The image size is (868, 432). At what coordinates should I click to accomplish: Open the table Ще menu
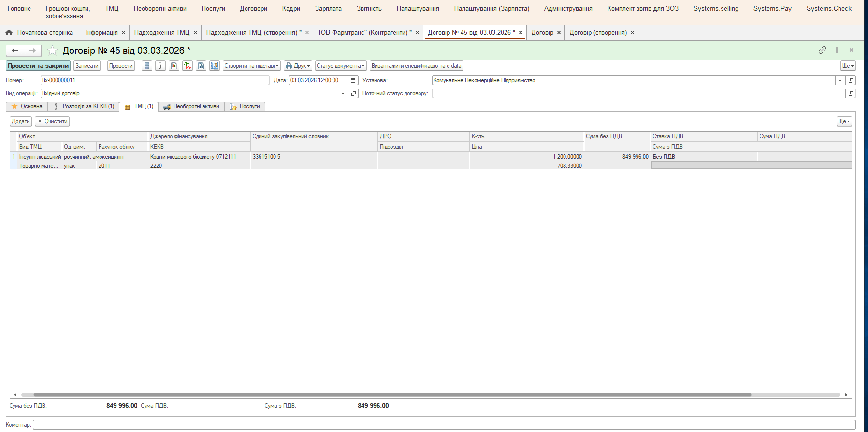[x=844, y=121]
